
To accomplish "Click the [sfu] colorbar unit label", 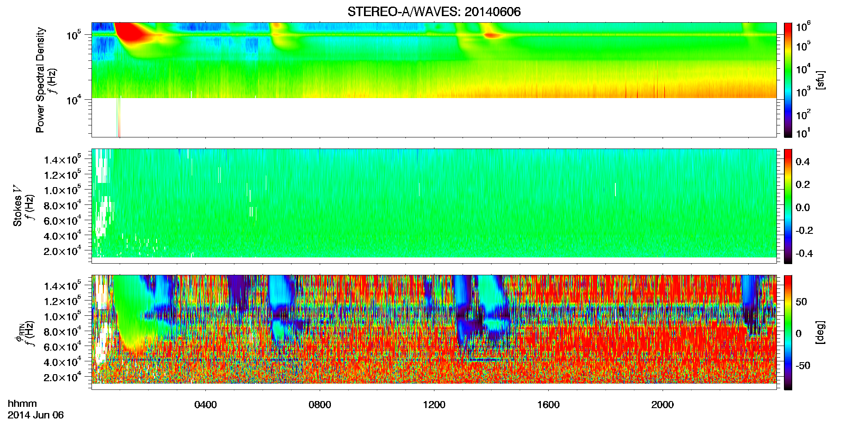I will (820, 80).
